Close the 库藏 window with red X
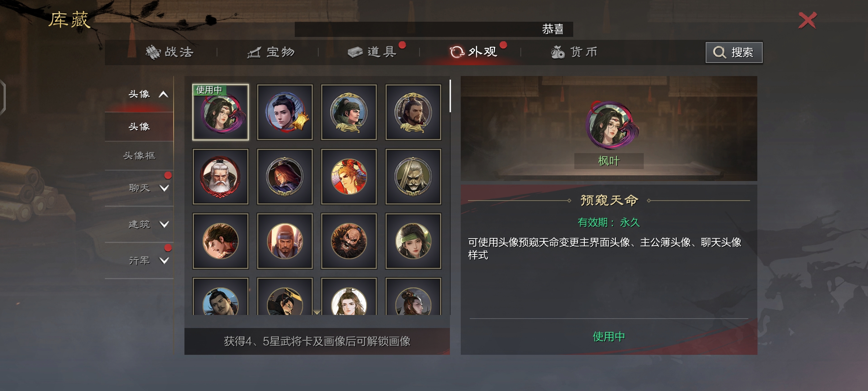 [x=808, y=20]
